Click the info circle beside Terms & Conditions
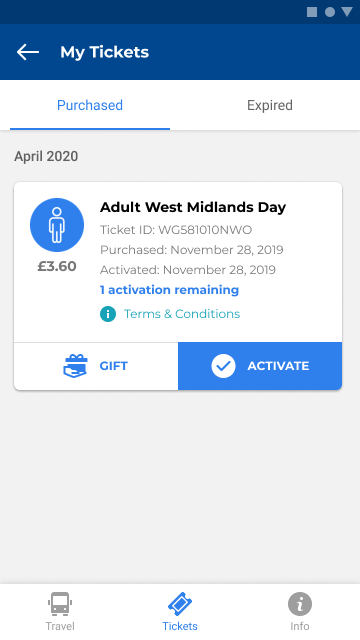Screen dimensions: 360x640 click(108, 314)
